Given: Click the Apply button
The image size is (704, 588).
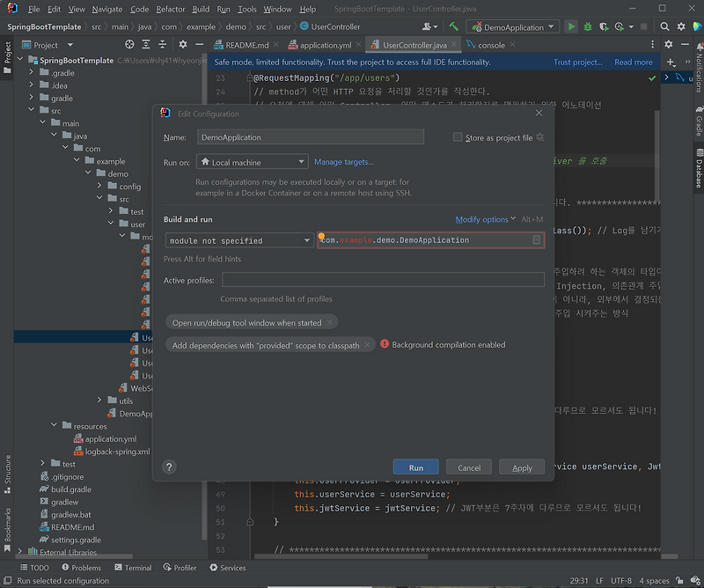Looking at the screenshot, I should [521, 467].
